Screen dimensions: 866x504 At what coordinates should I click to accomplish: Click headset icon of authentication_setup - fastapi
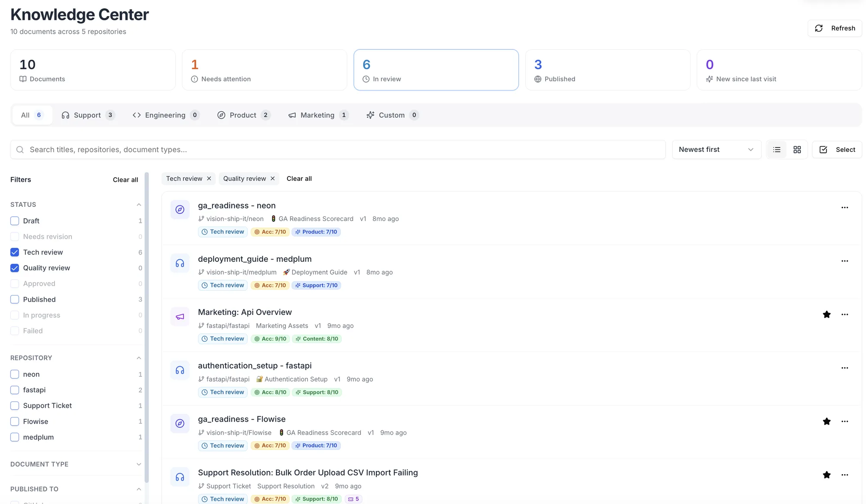(x=180, y=370)
